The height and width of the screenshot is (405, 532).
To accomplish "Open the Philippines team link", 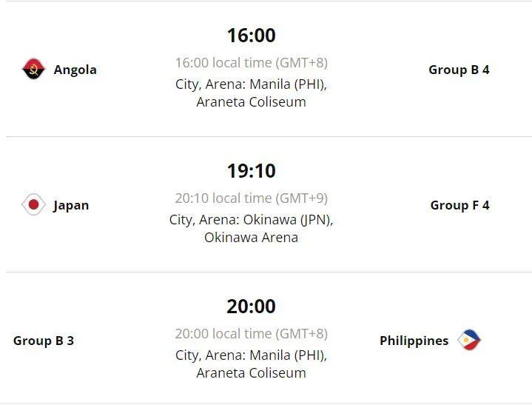I will click(414, 341).
